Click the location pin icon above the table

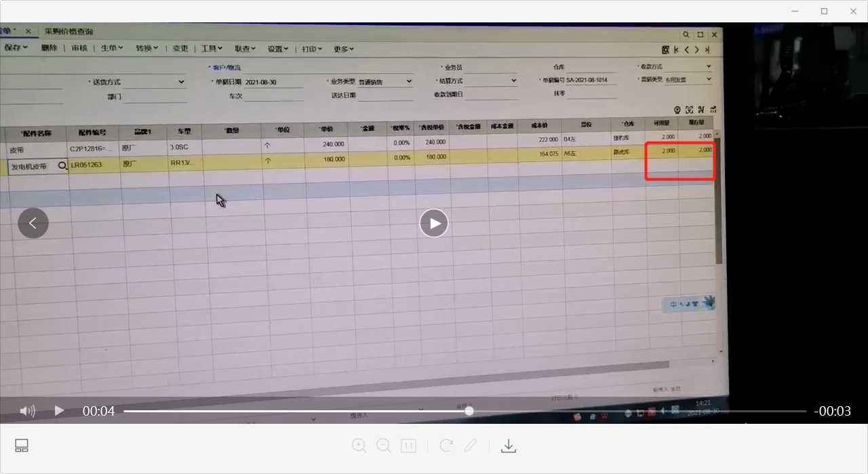click(677, 110)
